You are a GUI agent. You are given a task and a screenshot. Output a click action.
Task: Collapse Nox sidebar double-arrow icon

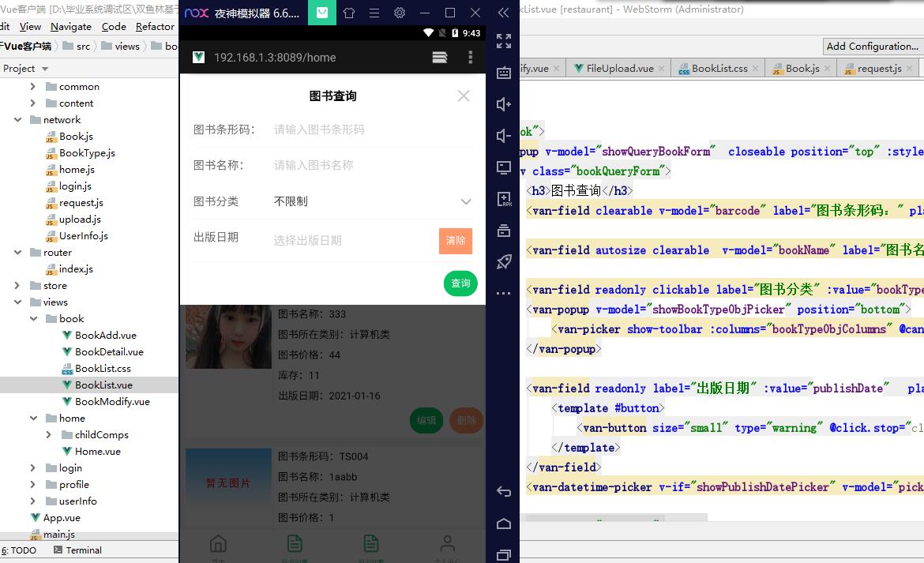(x=503, y=13)
